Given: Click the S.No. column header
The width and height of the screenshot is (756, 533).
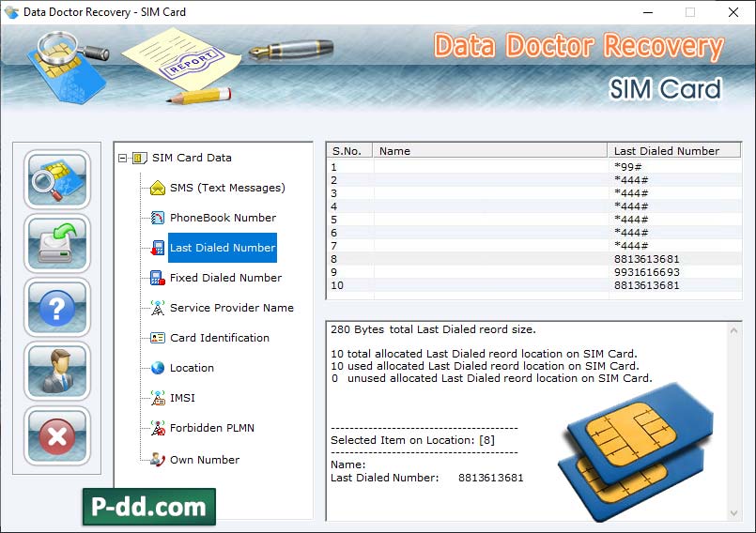Looking at the screenshot, I should click(x=349, y=151).
